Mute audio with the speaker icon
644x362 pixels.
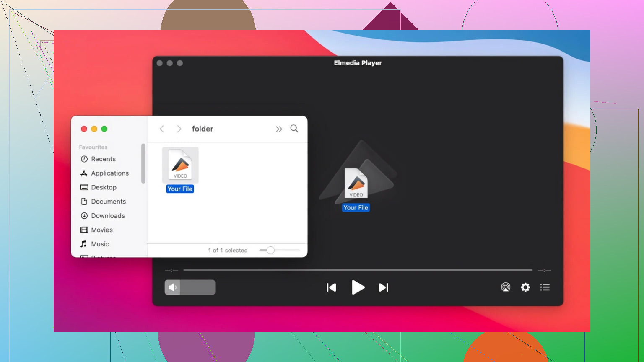tap(172, 287)
